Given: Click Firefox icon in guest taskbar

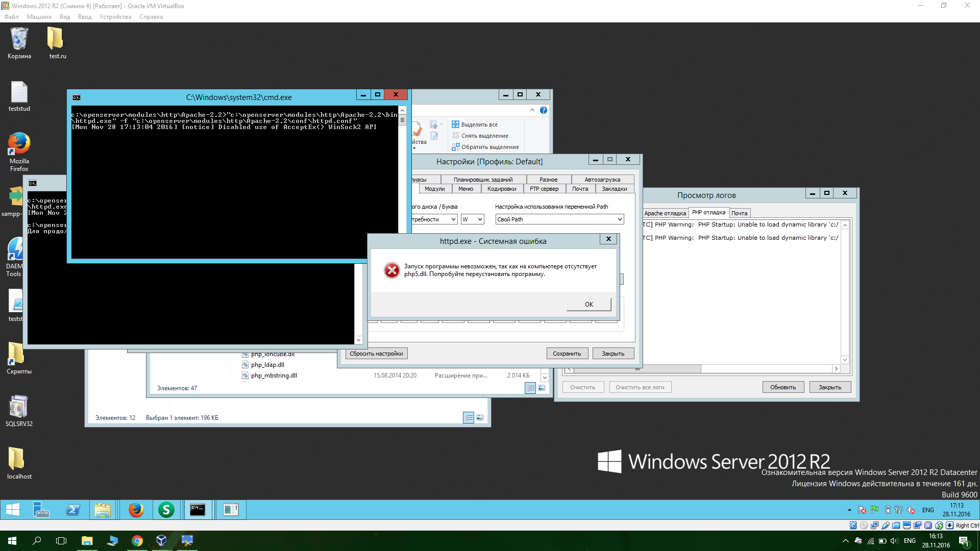Looking at the screenshot, I should 136,510.
